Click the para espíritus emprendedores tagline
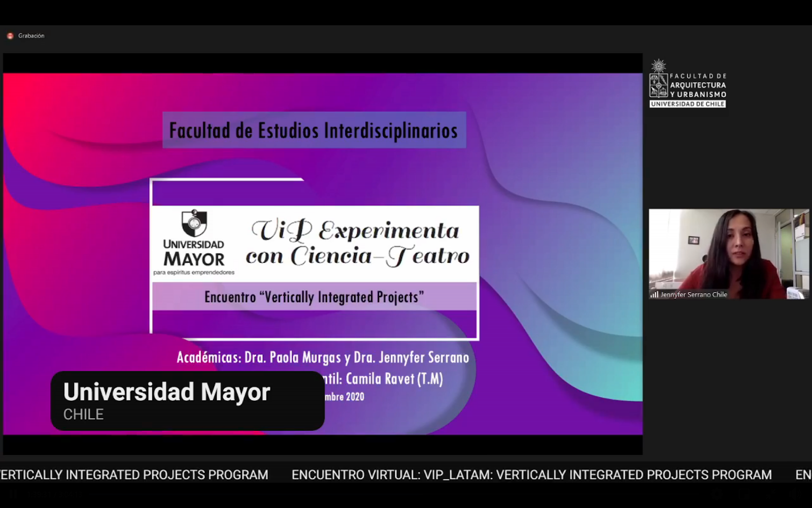The width and height of the screenshot is (812, 508). (194, 273)
